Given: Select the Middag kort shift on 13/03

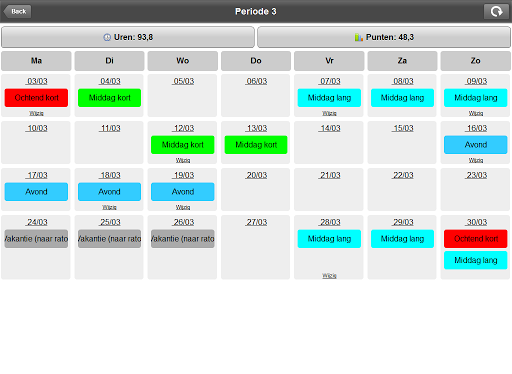Looking at the screenshot, I should pyautogui.click(x=256, y=145).
